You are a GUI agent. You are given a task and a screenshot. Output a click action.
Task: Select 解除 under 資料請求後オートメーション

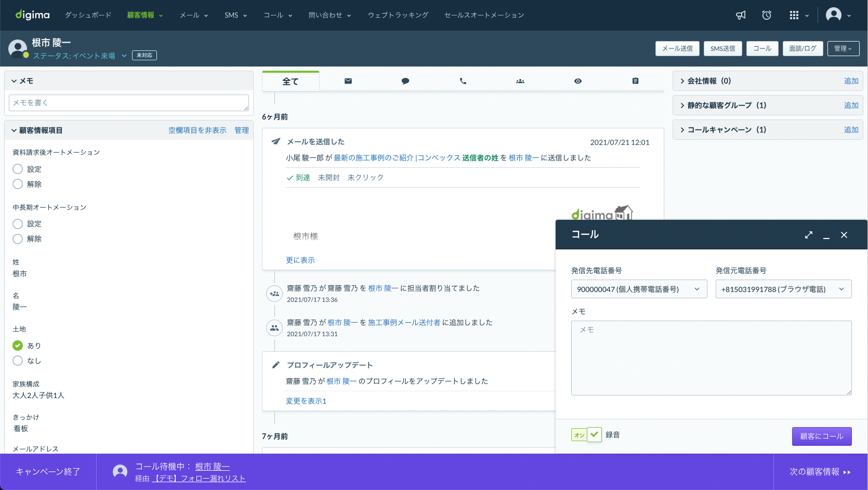(x=18, y=184)
